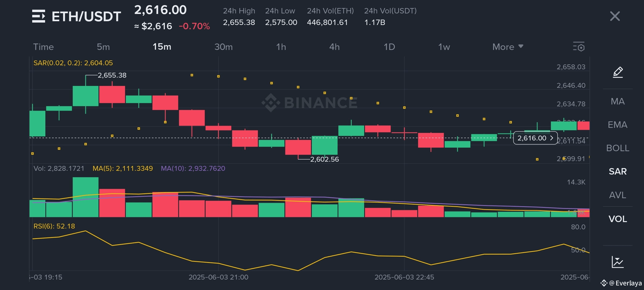Choose the Time line chart view
The width and height of the screenshot is (644, 290).
[x=43, y=47]
